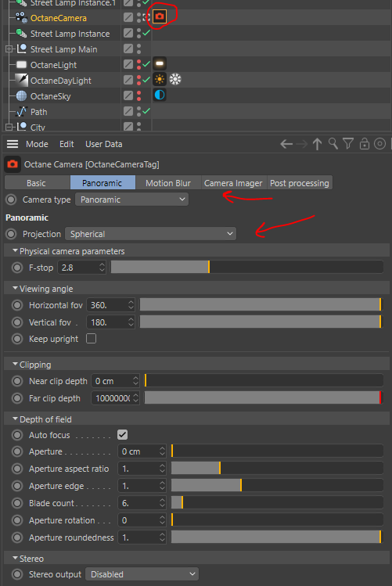Enable Keep upright checkbox
Image resolution: width=392 pixels, height=586 pixels.
tap(92, 339)
